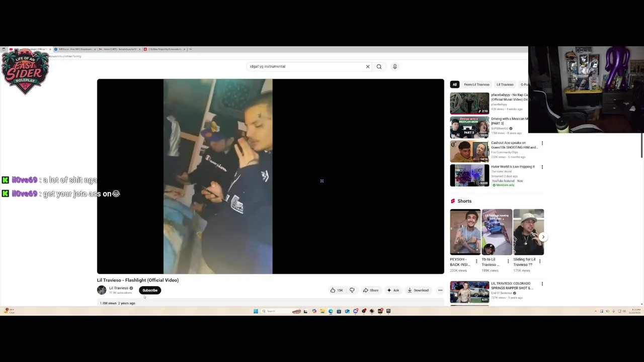
Task: Select the 'Lil Travieso' filter chip
Action: pos(505,84)
